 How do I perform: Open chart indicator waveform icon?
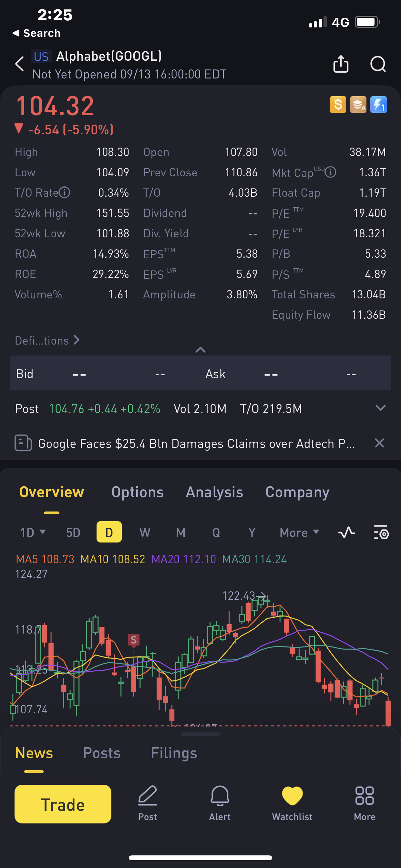point(346,532)
